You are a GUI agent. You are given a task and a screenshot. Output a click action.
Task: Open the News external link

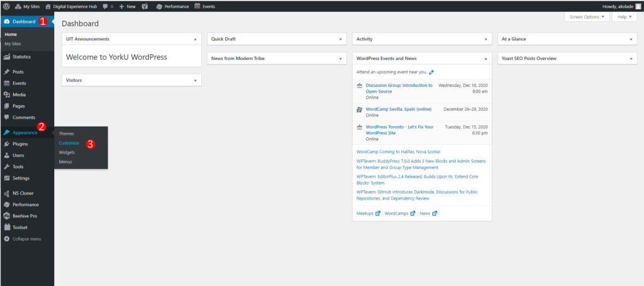point(428,214)
